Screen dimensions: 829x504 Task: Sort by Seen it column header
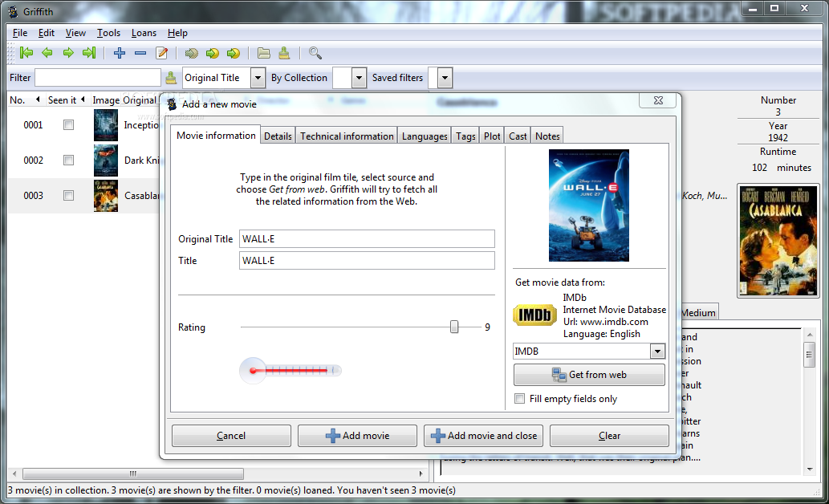(66, 100)
